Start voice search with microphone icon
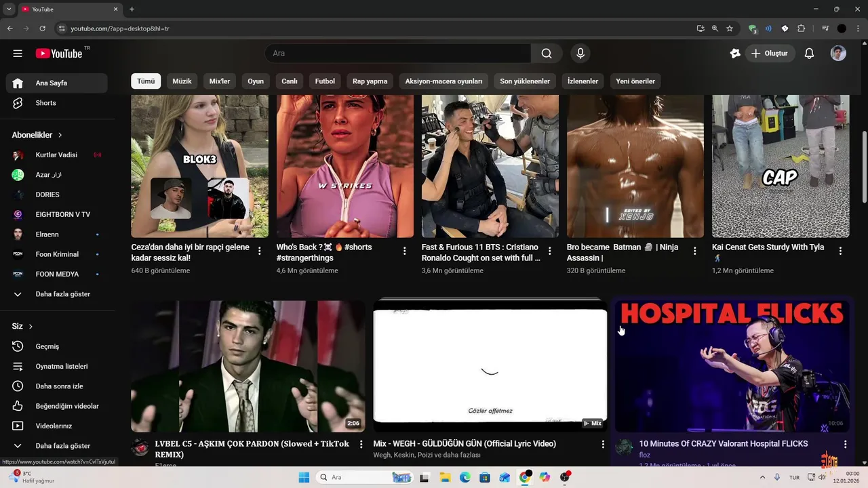The height and width of the screenshot is (488, 868). (x=580, y=54)
